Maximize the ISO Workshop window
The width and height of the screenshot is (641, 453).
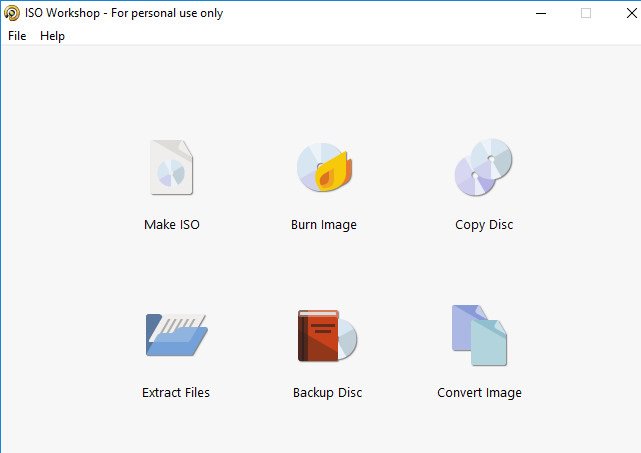click(586, 13)
